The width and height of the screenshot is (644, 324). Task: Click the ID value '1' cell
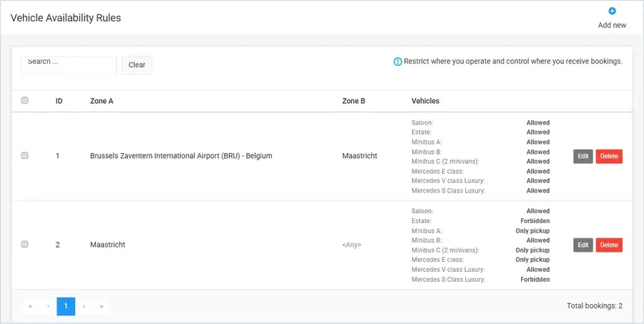[57, 156]
